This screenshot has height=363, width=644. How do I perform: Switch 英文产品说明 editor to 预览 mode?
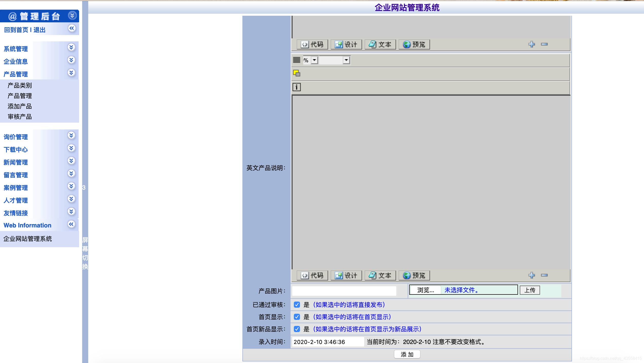[414, 276]
